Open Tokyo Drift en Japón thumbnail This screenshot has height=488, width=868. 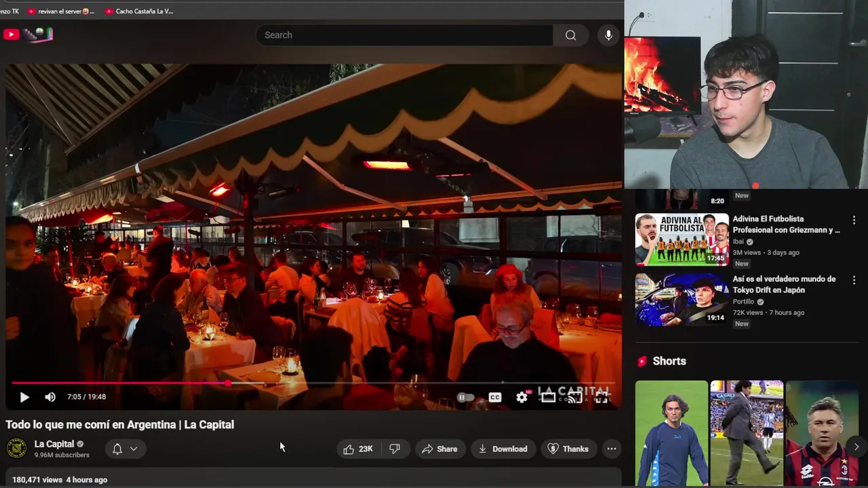(x=682, y=300)
